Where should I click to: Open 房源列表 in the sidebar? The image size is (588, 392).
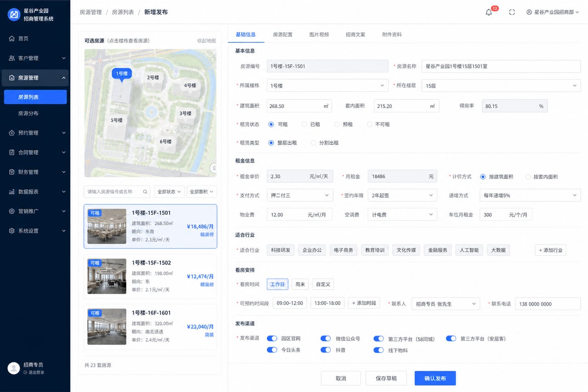(x=35, y=97)
